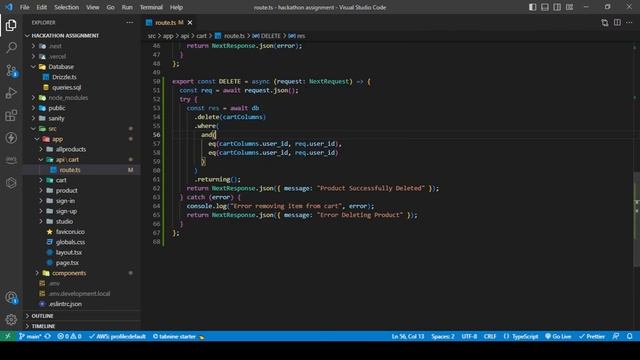The width and height of the screenshot is (640, 360).
Task: Customize layout icon in title bar
Action: [569, 7]
